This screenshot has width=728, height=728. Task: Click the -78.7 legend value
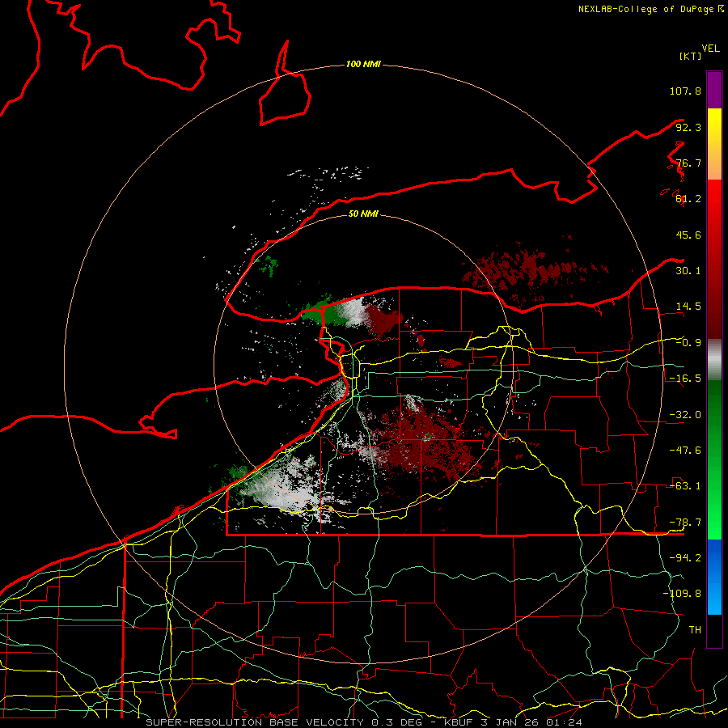tap(685, 523)
